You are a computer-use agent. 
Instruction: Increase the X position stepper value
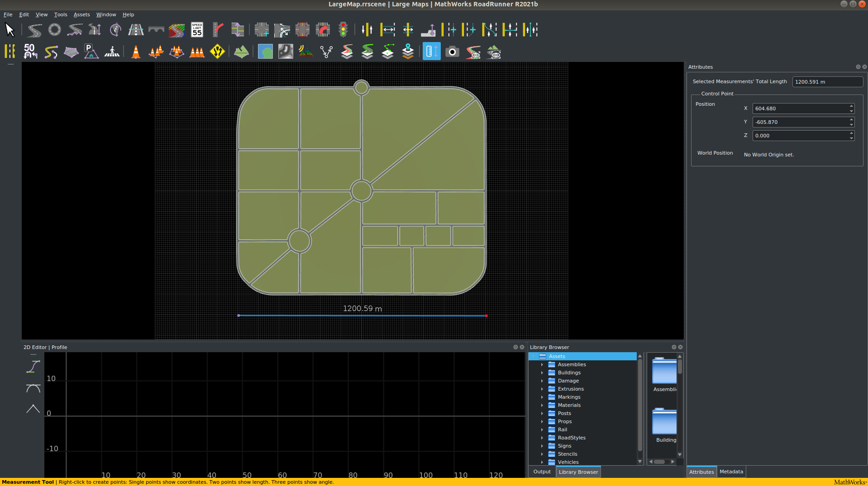(x=851, y=106)
